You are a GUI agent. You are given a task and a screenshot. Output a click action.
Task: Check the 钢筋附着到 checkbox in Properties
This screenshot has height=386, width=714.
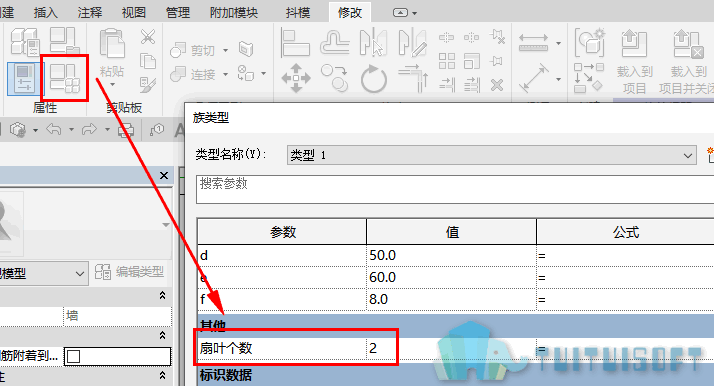coord(73,356)
